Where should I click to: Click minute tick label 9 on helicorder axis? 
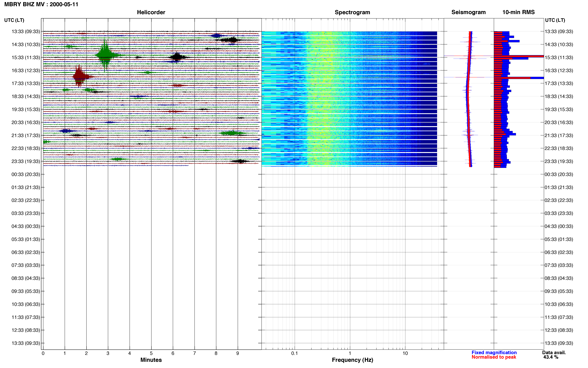238,353
